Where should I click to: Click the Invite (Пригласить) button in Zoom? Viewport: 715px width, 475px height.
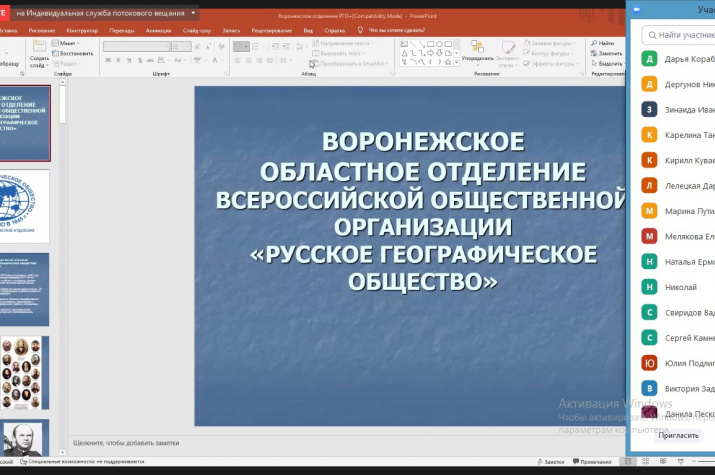coord(678,435)
